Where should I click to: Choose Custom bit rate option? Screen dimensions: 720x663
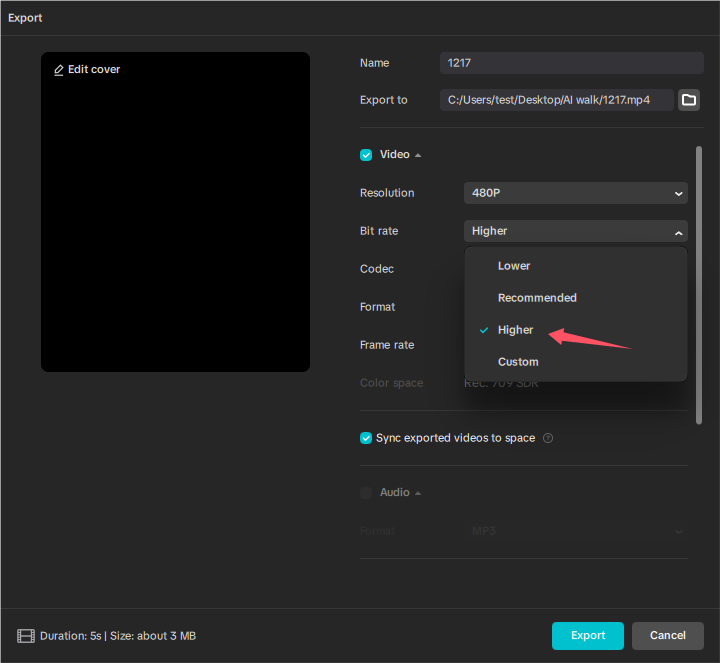click(x=576, y=362)
